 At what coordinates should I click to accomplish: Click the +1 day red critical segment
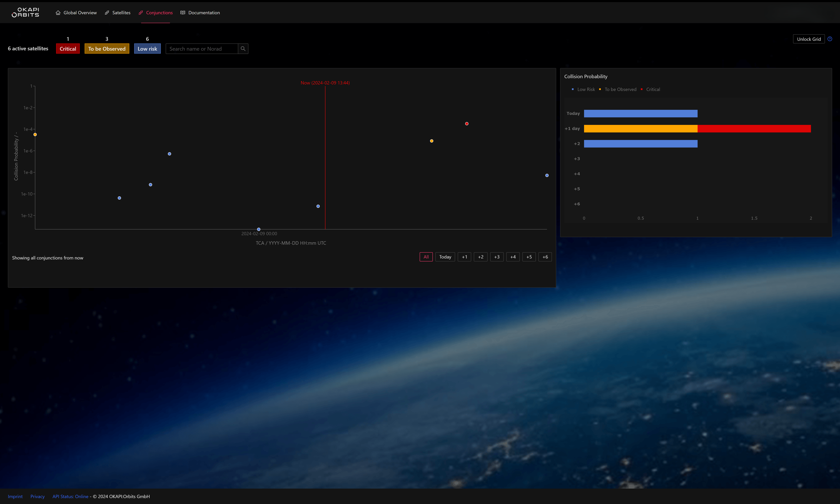(x=754, y=129)
